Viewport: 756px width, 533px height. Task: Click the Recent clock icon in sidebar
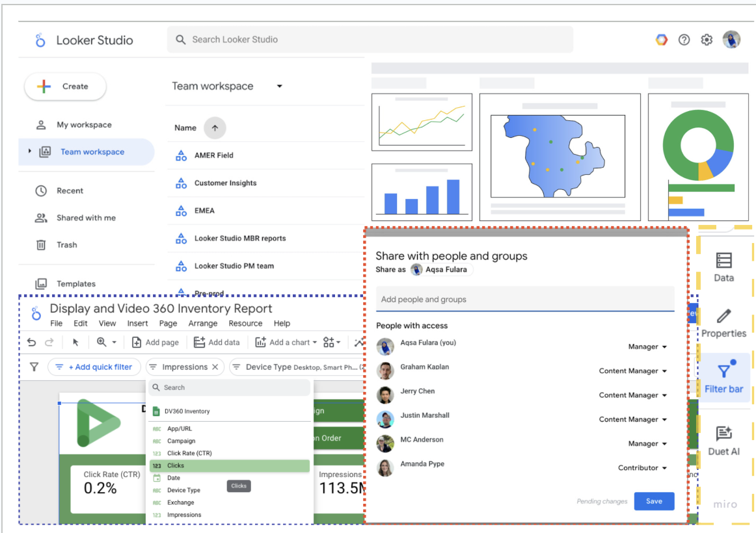click(41, 190)
